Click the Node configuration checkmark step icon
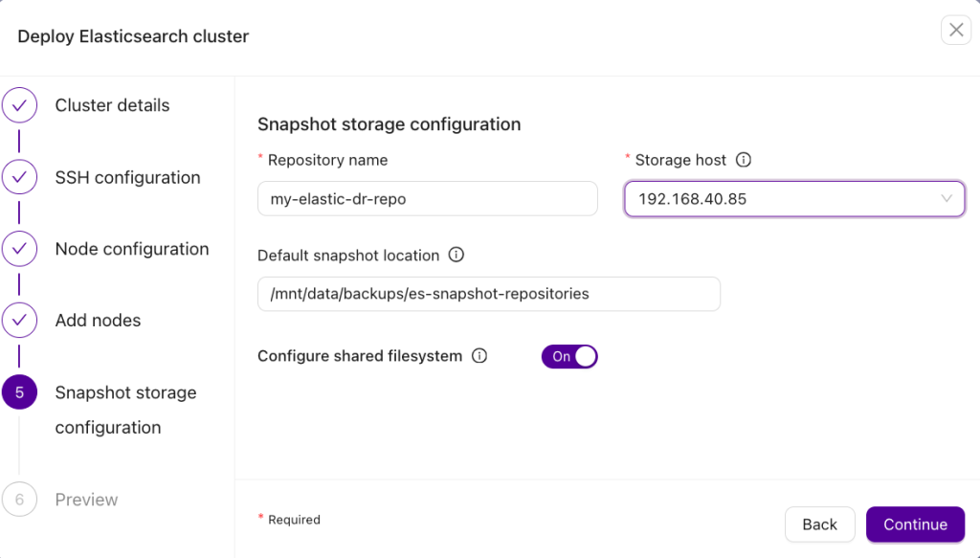Screen dimensions: 980x558 click(19, 249)
